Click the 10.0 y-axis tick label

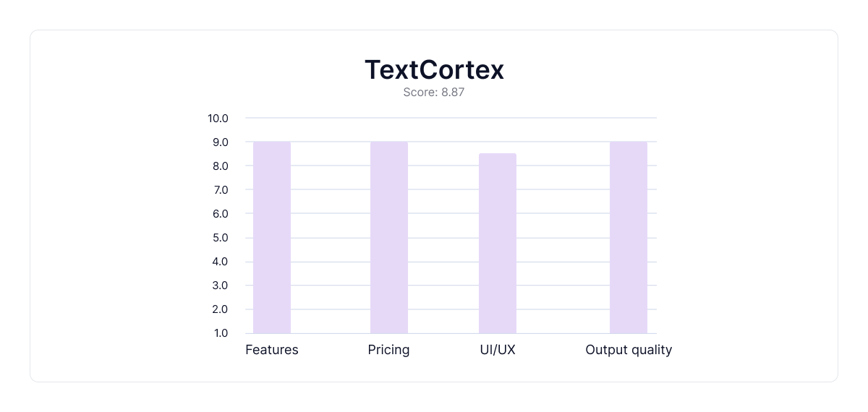(218, 119)
